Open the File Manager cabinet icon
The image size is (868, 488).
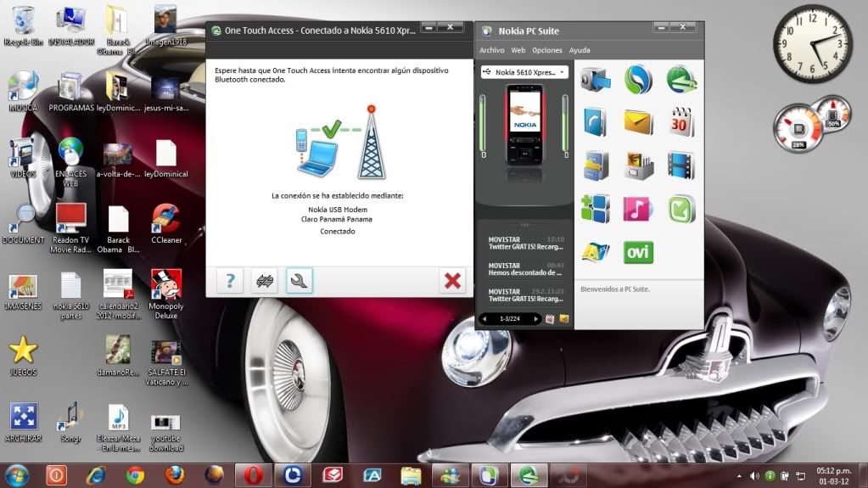point(595,165)
